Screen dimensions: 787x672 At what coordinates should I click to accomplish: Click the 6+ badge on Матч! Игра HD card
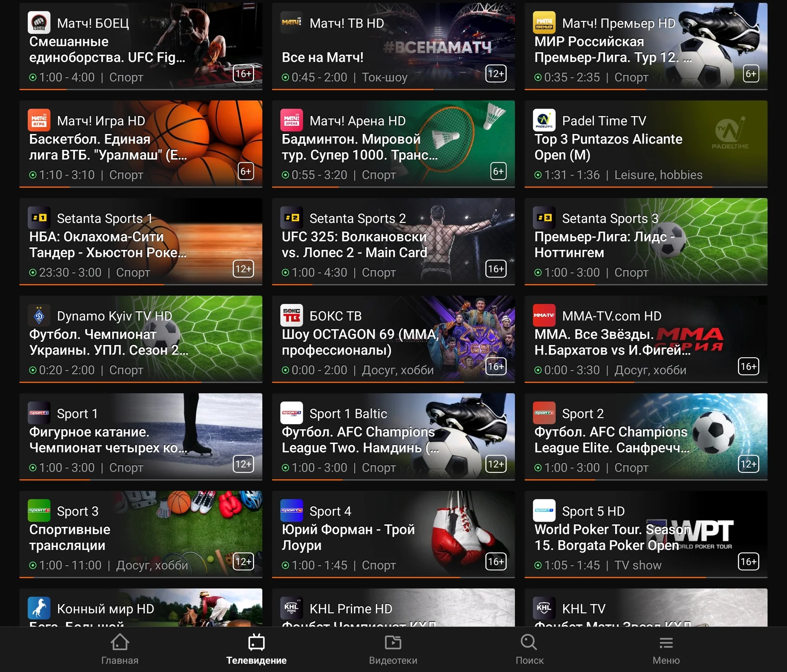(x=246, y=171)
